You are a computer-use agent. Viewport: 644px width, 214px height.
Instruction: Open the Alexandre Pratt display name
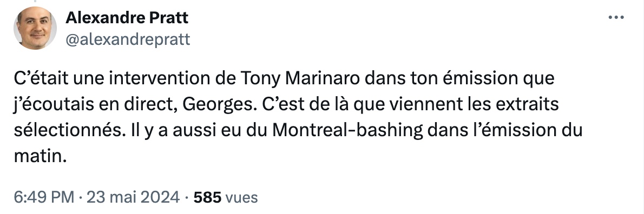point(127,18)
